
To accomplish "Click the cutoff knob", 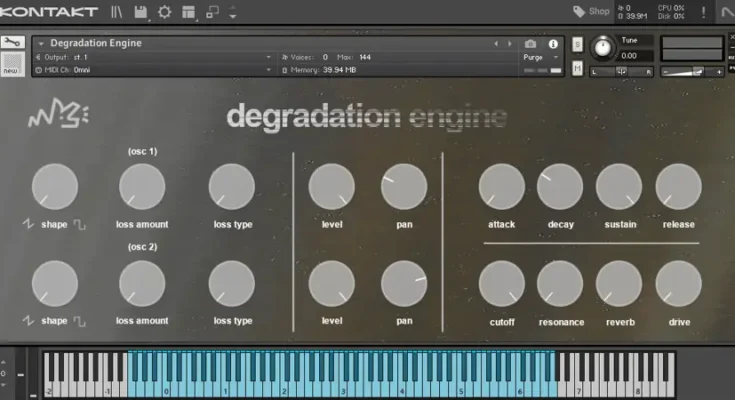I will coord(501,283).
